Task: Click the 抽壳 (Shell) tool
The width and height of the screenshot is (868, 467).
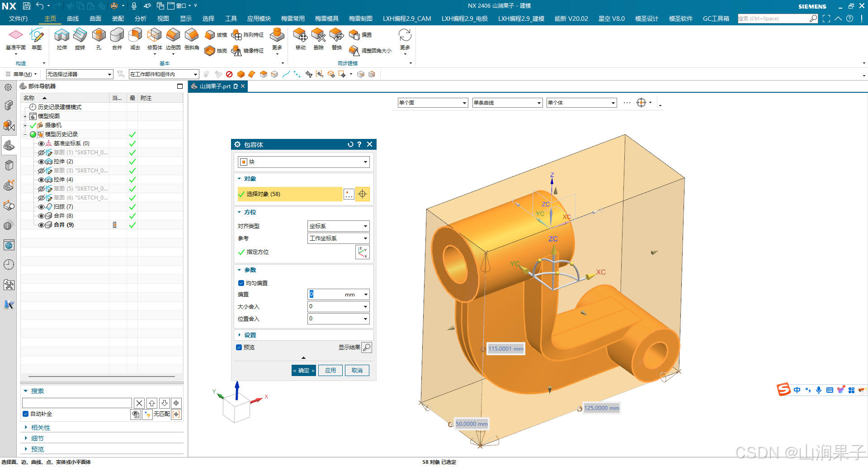Action: pos(216,51)
